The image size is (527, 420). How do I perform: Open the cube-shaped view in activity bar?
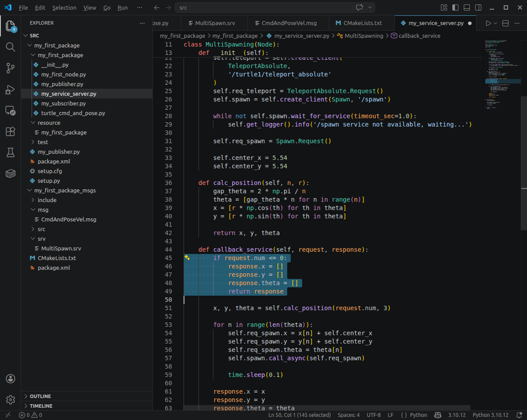11,174
